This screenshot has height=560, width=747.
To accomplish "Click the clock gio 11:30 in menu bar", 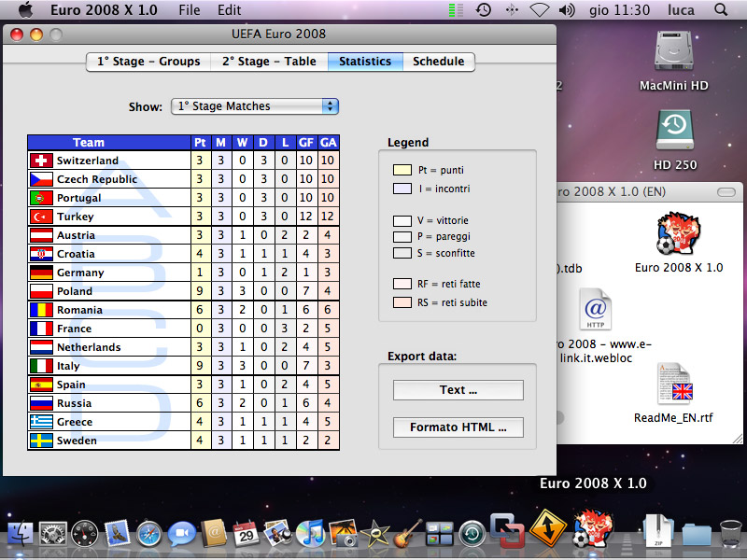I will tap(619, 10).
